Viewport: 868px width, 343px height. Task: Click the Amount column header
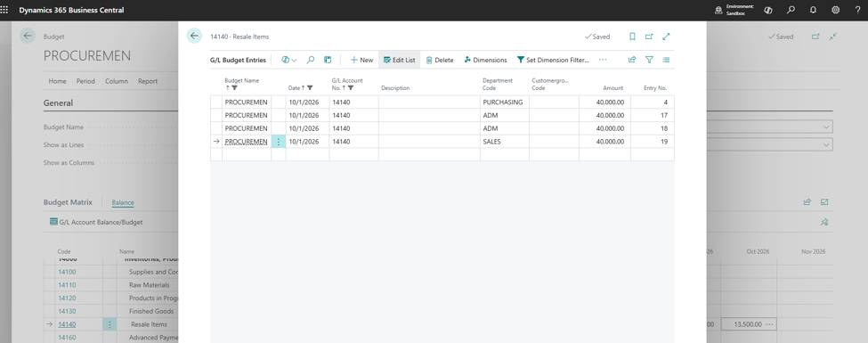coord(612,88)
